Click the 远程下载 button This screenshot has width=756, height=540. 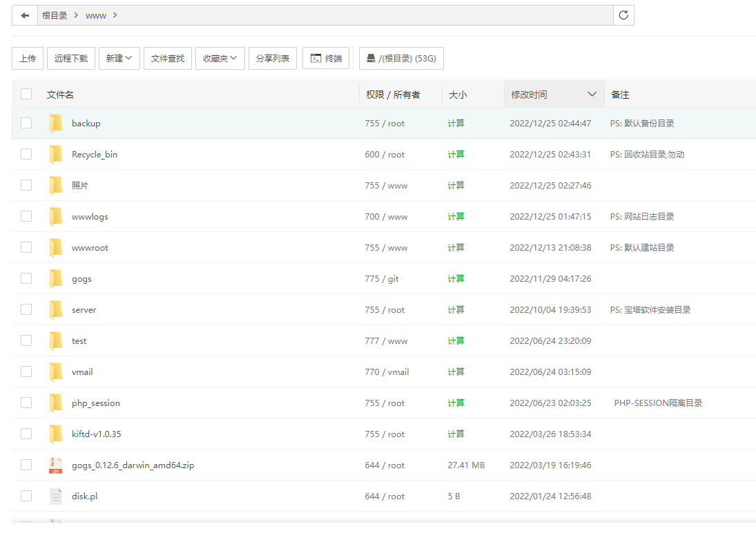(x=71, y=58)
